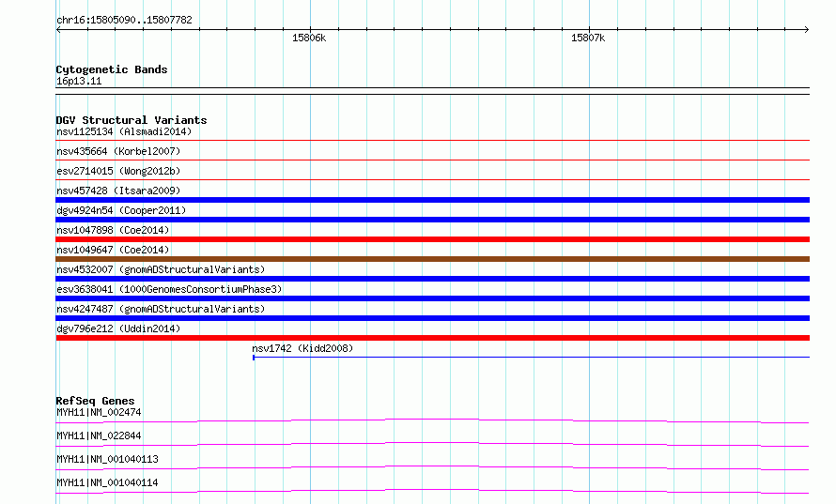Click the blue bar under nsv457428
Viewport: 836px width, 504px height.
tap(432, 200)
